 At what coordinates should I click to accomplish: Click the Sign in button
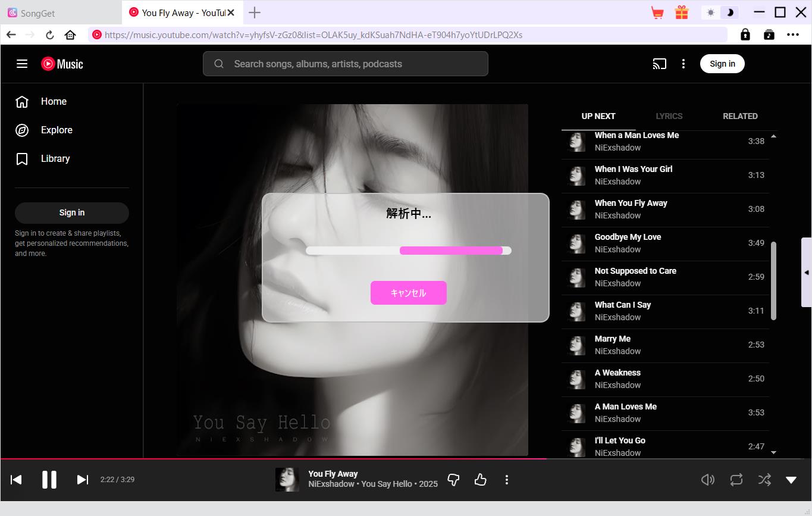pos(722,63)
